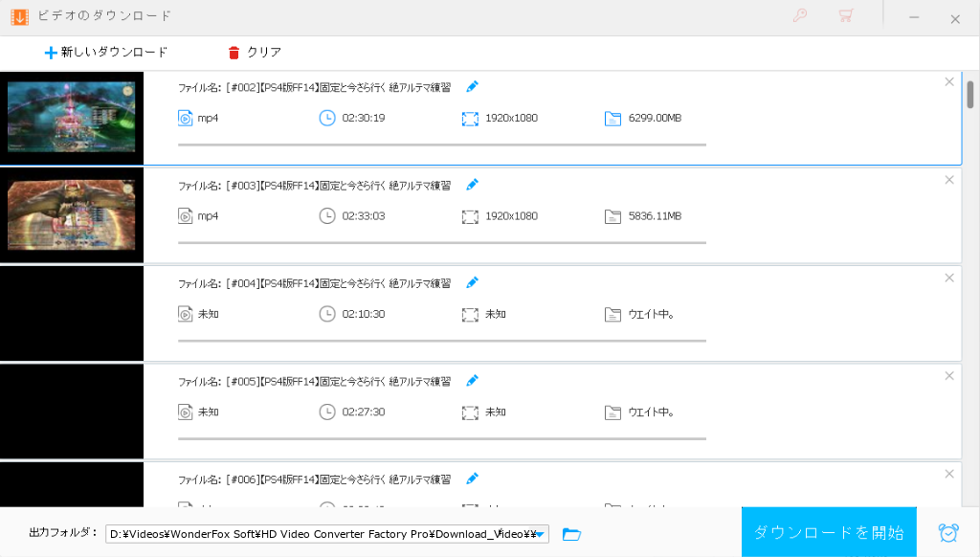Image resolution: width=980 pixels, height=557 pixels.
Task: Edit filename of #006 video with pencil
Action: point(473,479)
